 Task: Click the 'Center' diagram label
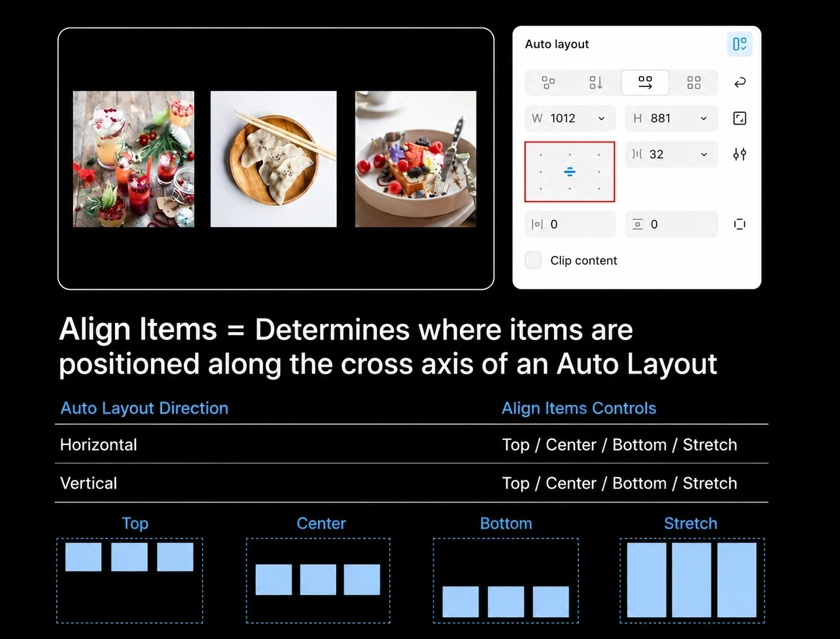(x=321, y=523)
